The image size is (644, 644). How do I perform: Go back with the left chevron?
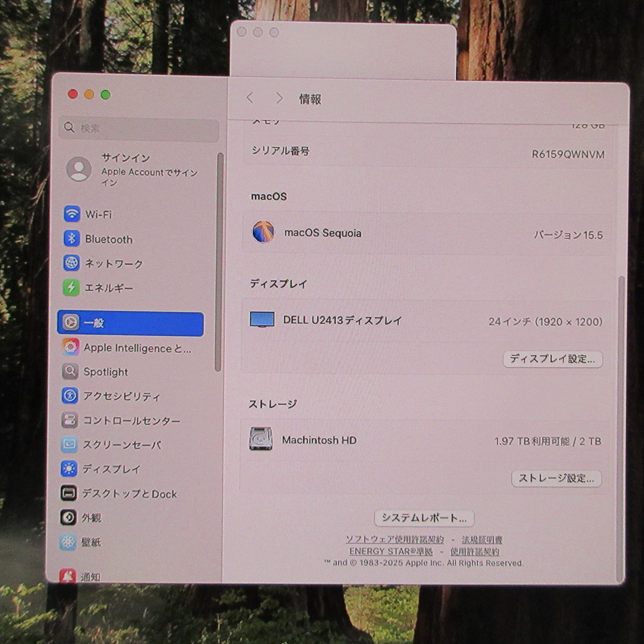point(250,98)
